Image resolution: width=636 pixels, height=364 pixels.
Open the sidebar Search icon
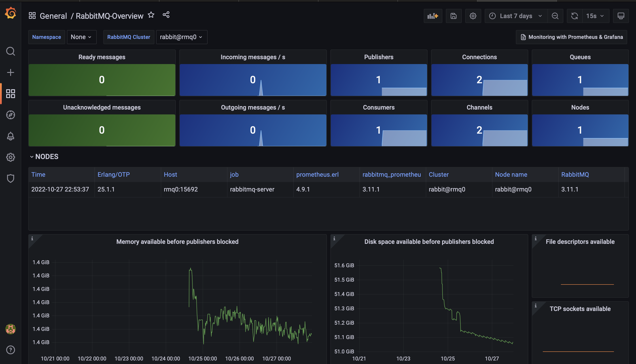coord(11,51)
